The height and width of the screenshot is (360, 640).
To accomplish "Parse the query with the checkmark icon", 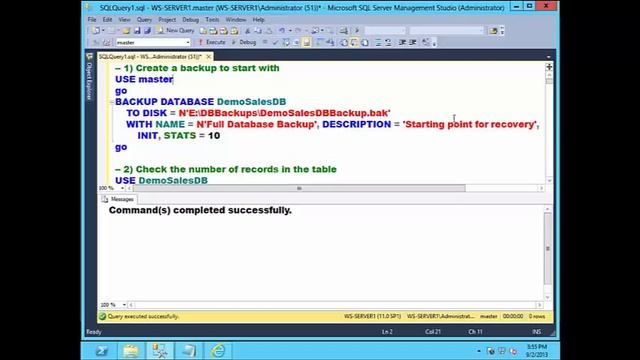I will [x=275, y=42].
